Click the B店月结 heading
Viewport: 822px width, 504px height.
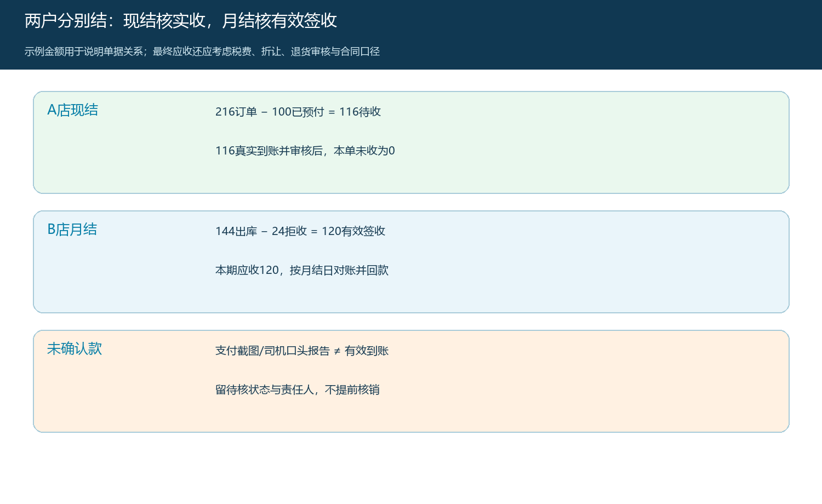72,230
